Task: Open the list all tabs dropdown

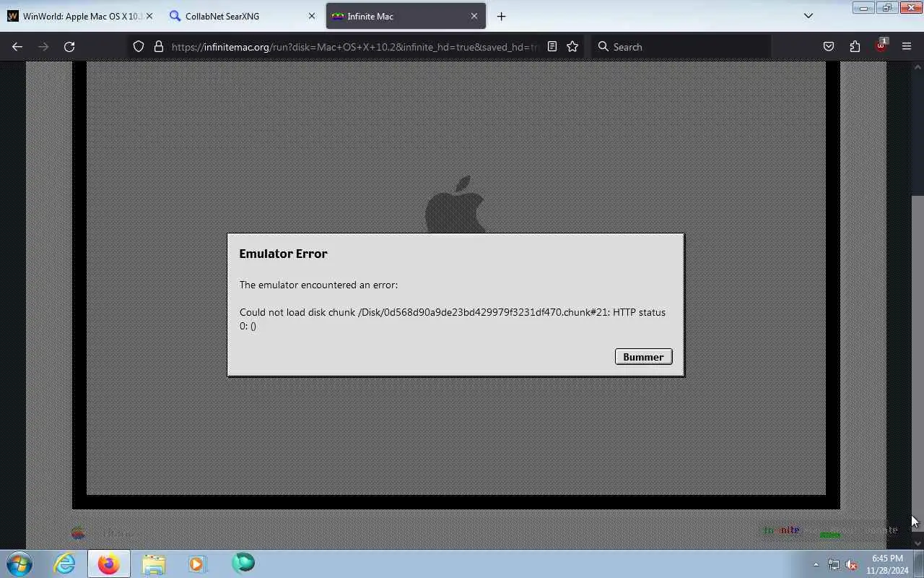Action: [808, 16]
